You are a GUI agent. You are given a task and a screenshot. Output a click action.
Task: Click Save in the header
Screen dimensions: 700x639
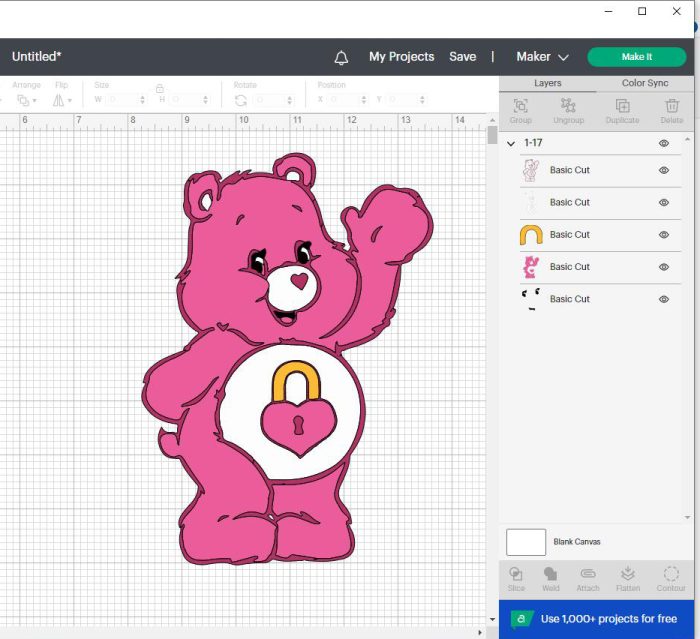coord(462,57)
